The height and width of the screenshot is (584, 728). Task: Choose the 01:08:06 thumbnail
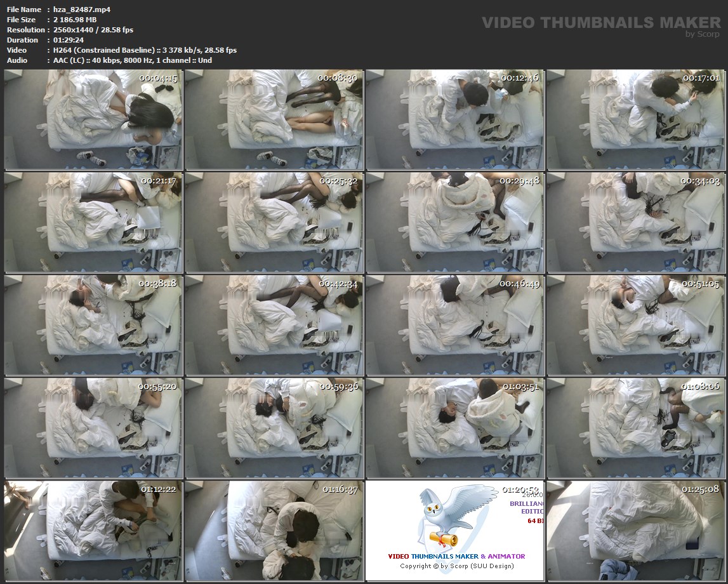[636, 428]
